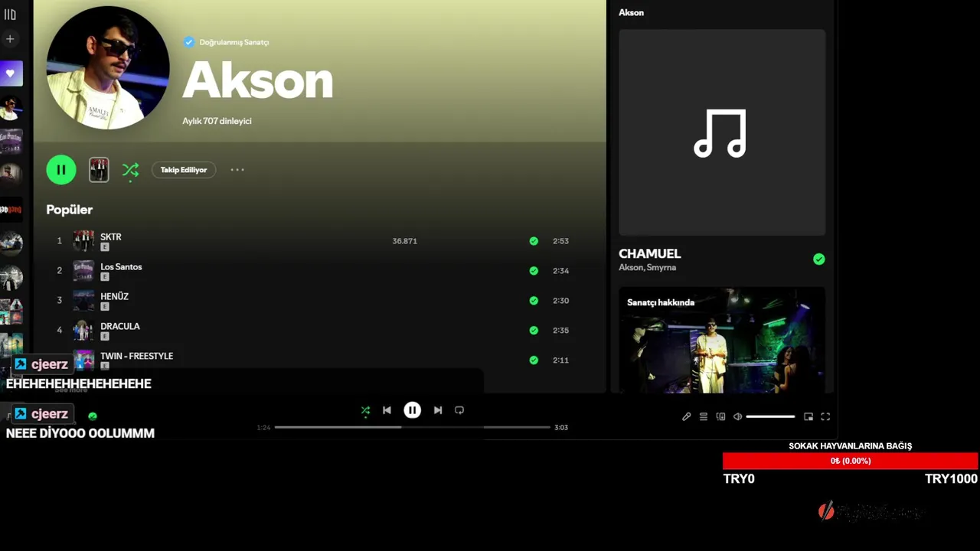Play the track SKTR
Screen dimensions: 980x551
pyautogui.click(x=111, y=237)
